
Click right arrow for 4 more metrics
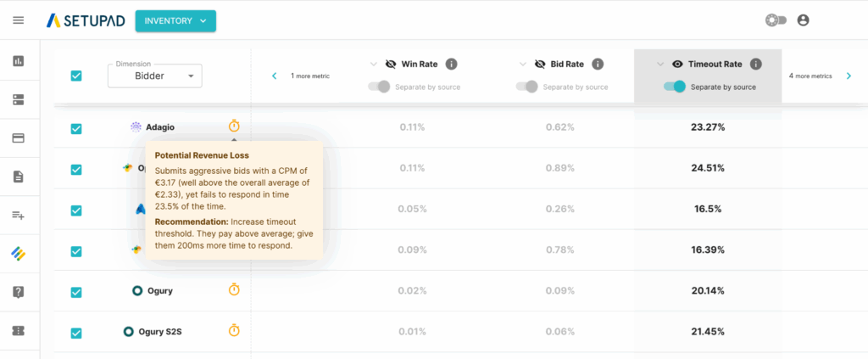tap(850, 76)
